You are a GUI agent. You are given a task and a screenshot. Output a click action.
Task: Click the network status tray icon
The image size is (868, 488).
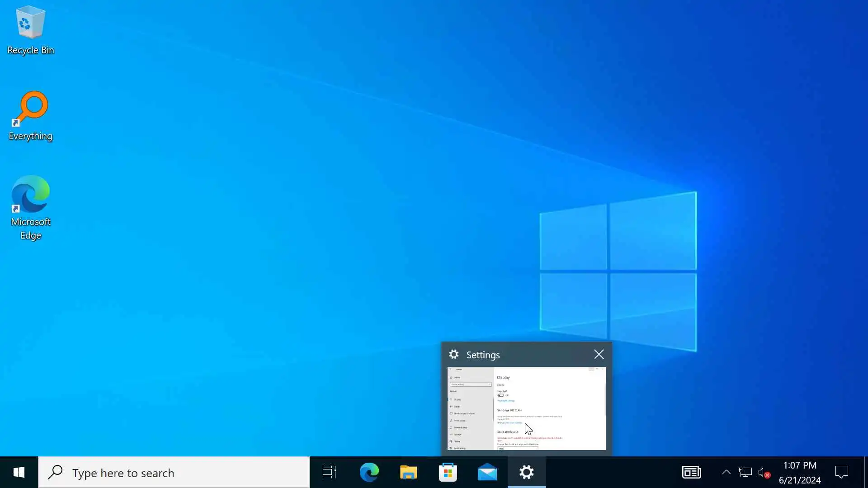click(x=745, y=472)
